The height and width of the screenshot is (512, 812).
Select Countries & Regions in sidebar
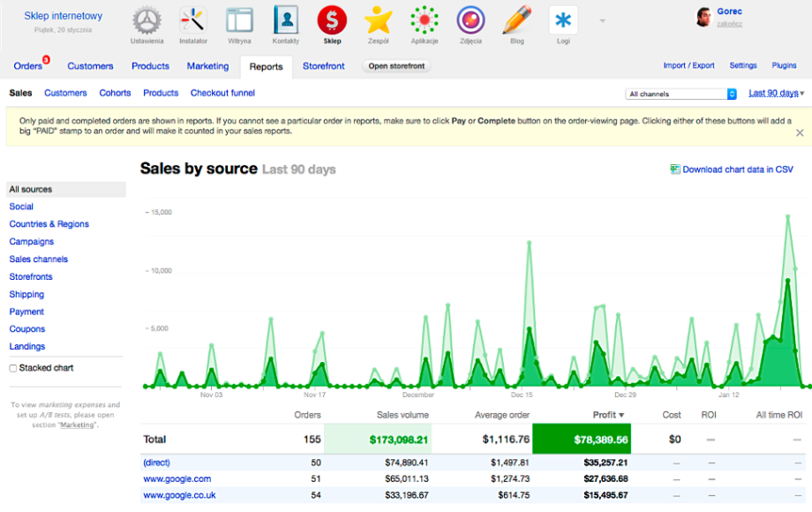49,224
